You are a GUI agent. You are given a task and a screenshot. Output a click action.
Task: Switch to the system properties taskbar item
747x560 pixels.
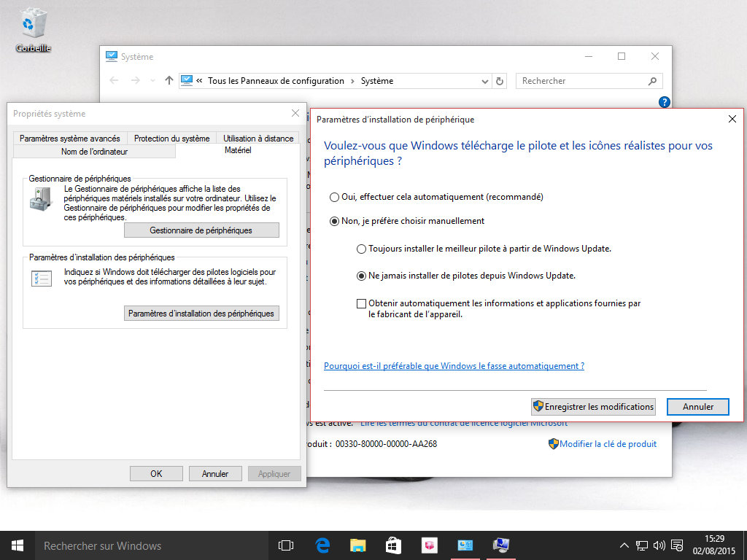tap(500, 545)
